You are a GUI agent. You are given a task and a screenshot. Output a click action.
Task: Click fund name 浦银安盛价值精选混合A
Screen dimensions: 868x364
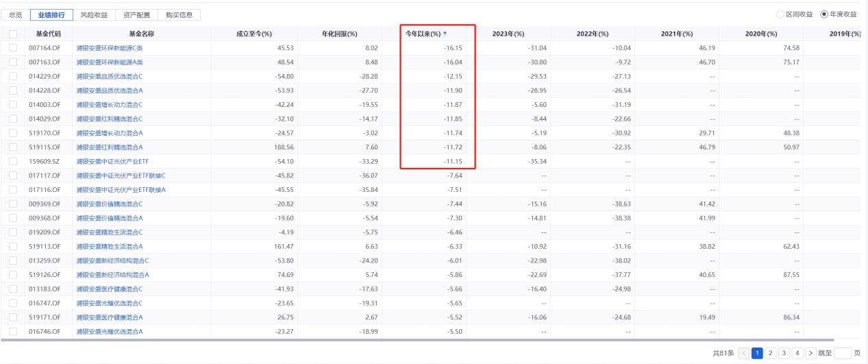tap(110, 217)
